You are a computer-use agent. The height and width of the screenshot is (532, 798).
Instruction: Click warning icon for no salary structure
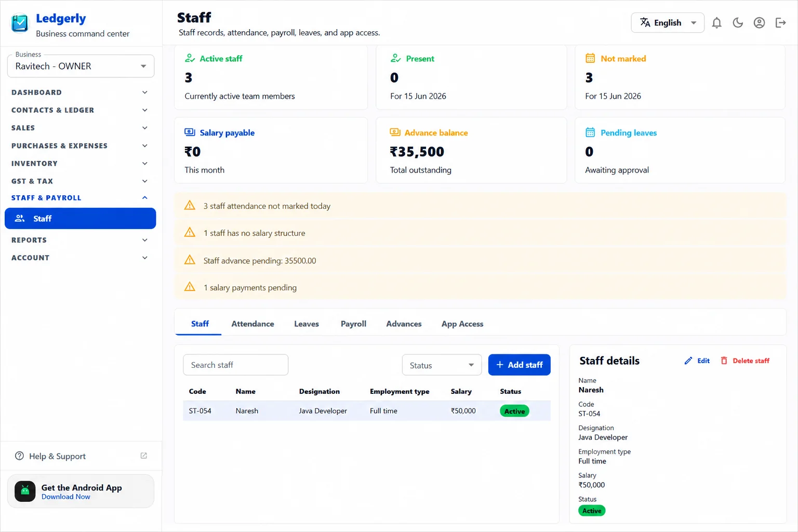point(190,232)
